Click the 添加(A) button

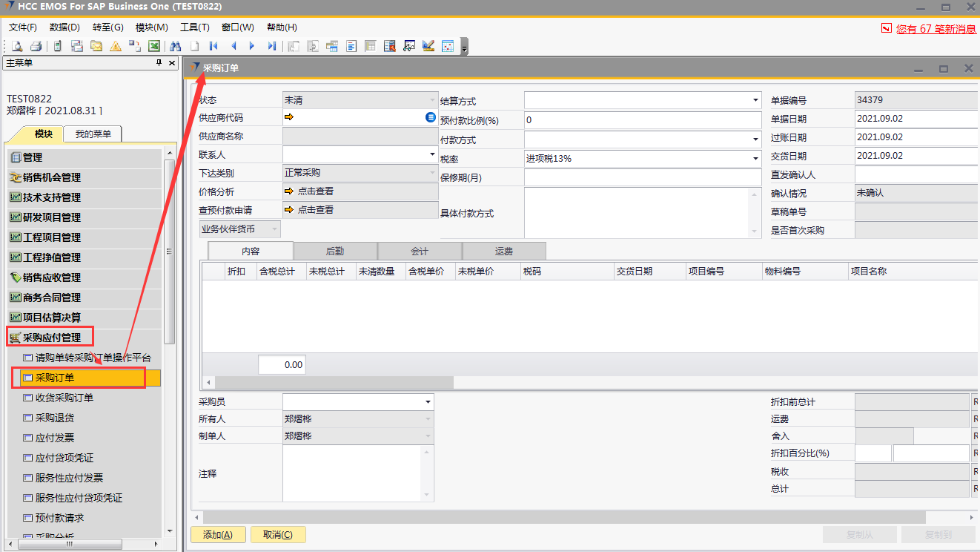(218, 535)
